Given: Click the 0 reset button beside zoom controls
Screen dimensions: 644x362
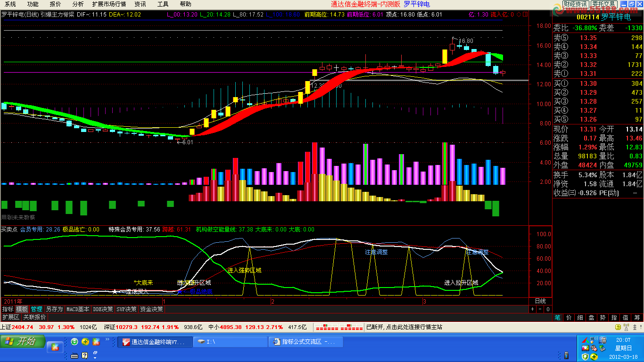Looking at the screenshot, I should pos(548,309).
